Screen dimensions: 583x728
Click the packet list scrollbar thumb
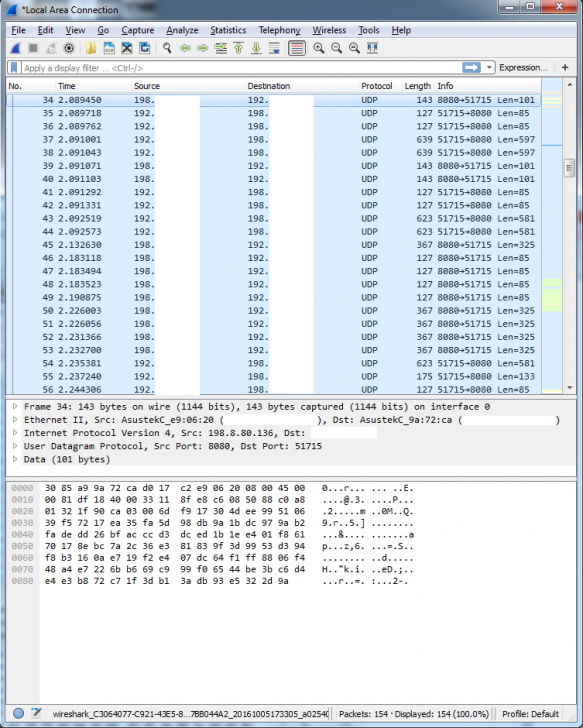click(569, 168)
